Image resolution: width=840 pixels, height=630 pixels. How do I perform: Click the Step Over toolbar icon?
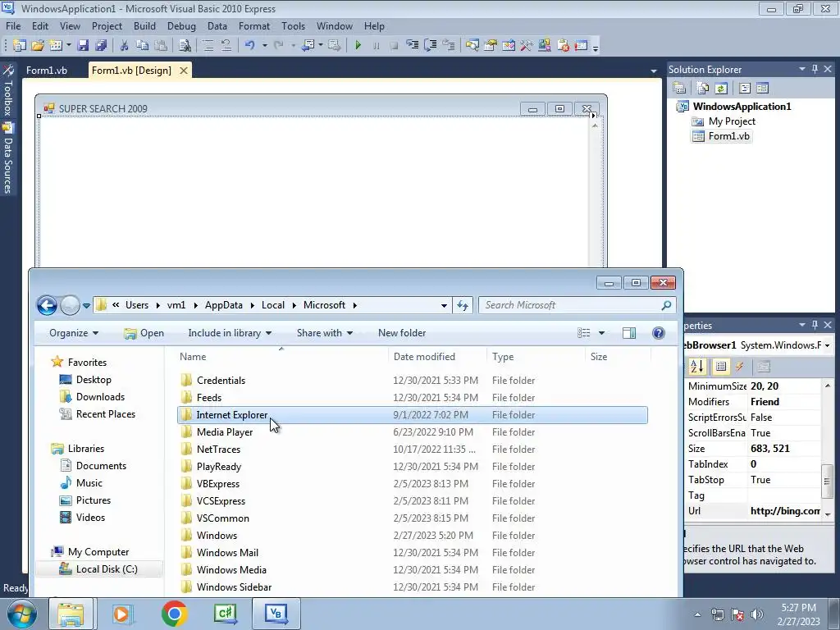coord(430,46)
